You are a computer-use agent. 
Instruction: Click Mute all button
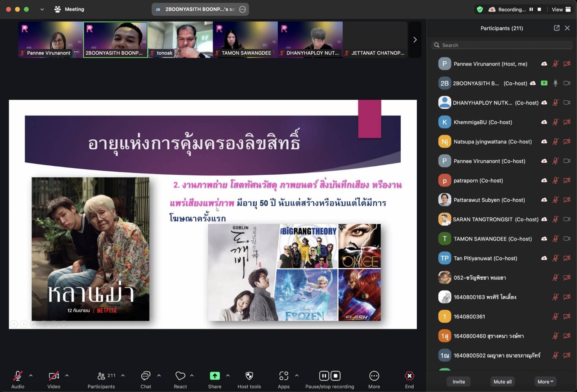pyautogui.click(x=503, y=382)
